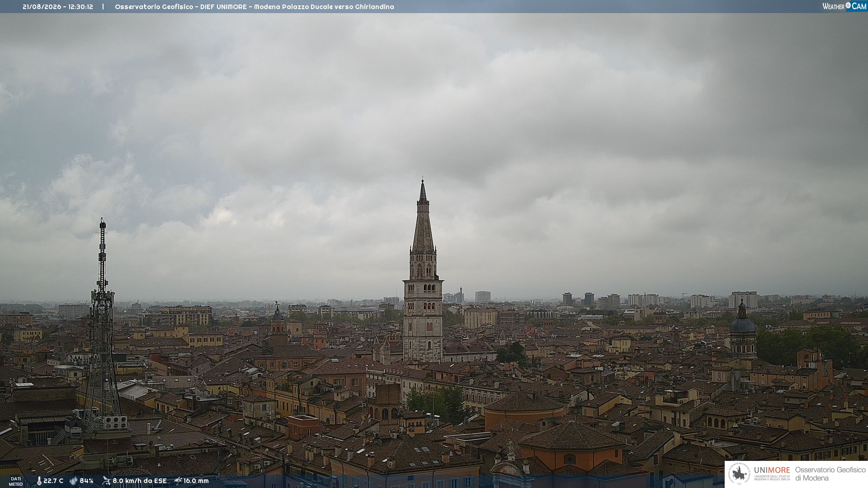The image size is (868, 488).
Task: Click the 21/08/2026 - 12:30:12 timestamp
Action: click(58, 7)
